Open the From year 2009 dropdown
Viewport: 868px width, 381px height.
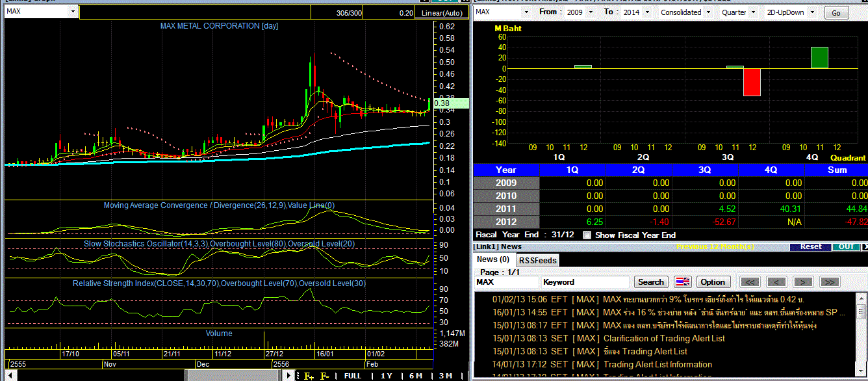click(x=591, y=12)
